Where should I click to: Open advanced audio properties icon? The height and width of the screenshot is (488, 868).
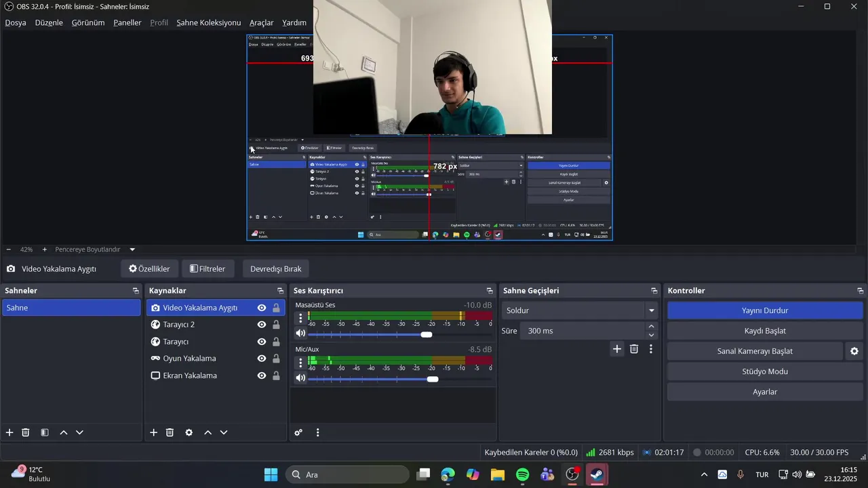pyautogui.click(x=298, y=432)
